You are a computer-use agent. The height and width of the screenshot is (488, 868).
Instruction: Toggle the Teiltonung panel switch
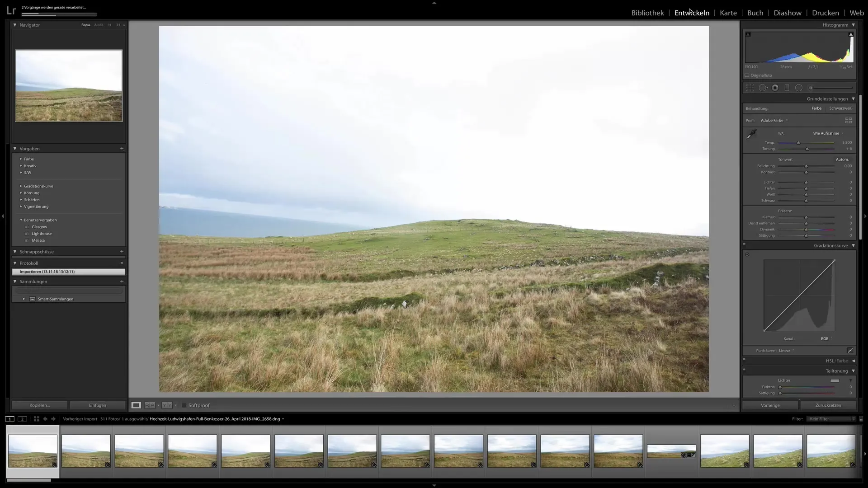[x=744, y=370]
